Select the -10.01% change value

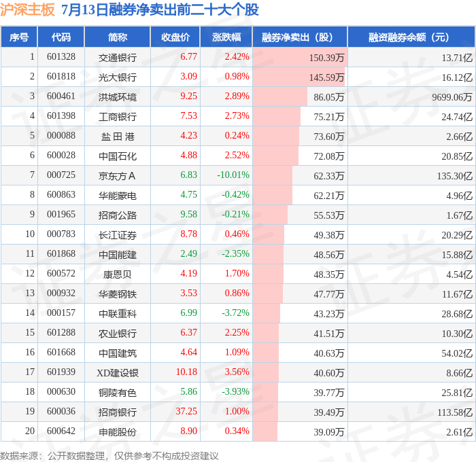point(233,175)
